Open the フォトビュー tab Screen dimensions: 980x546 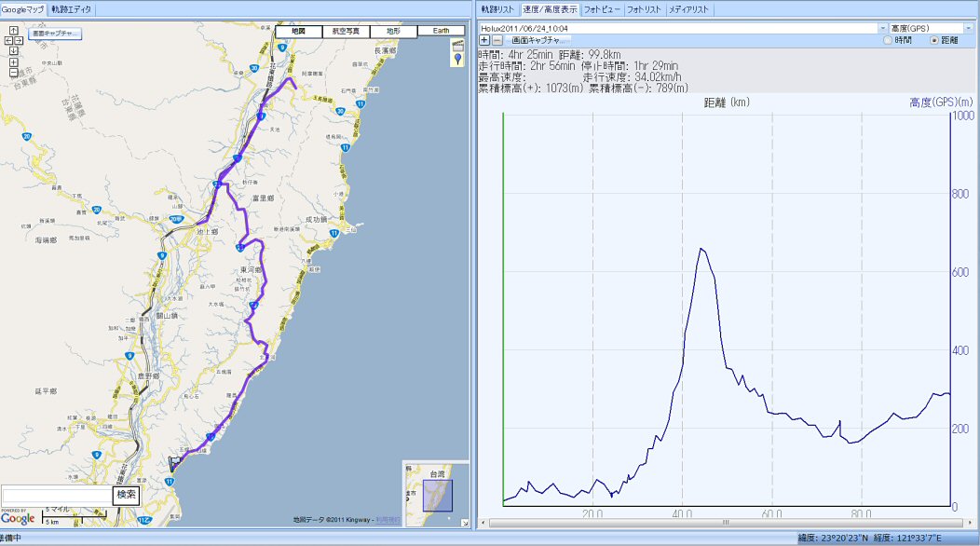(602, 9)
